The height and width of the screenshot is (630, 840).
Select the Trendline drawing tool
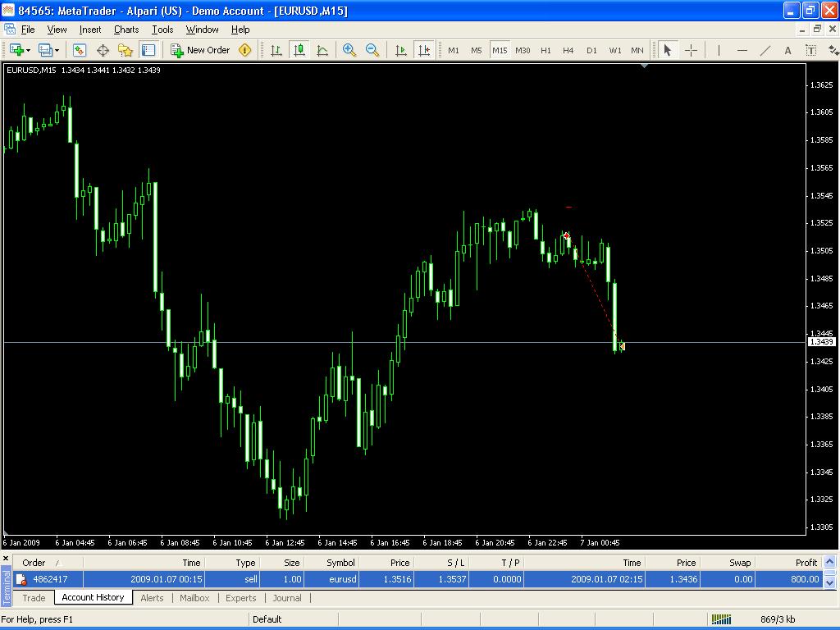(765, 50)
